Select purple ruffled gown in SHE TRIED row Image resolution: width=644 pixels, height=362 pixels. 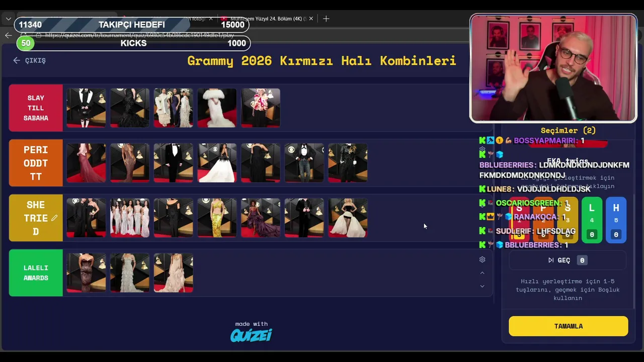tap(261, 218)
